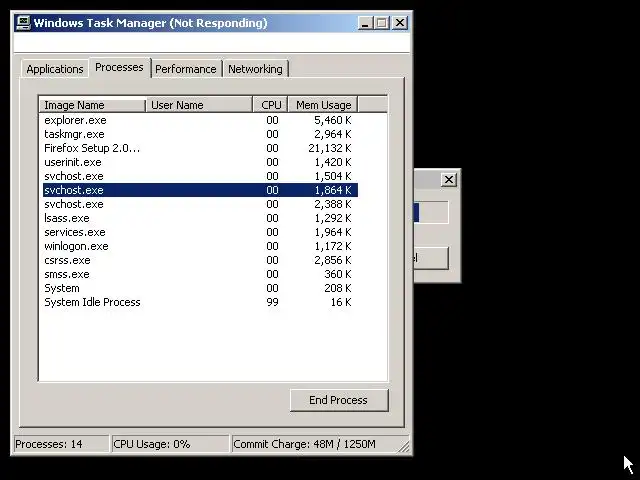This screenshot has height=480, width=640.
Task: Select the lsass.exe process
Action: [x=200, y=218]
